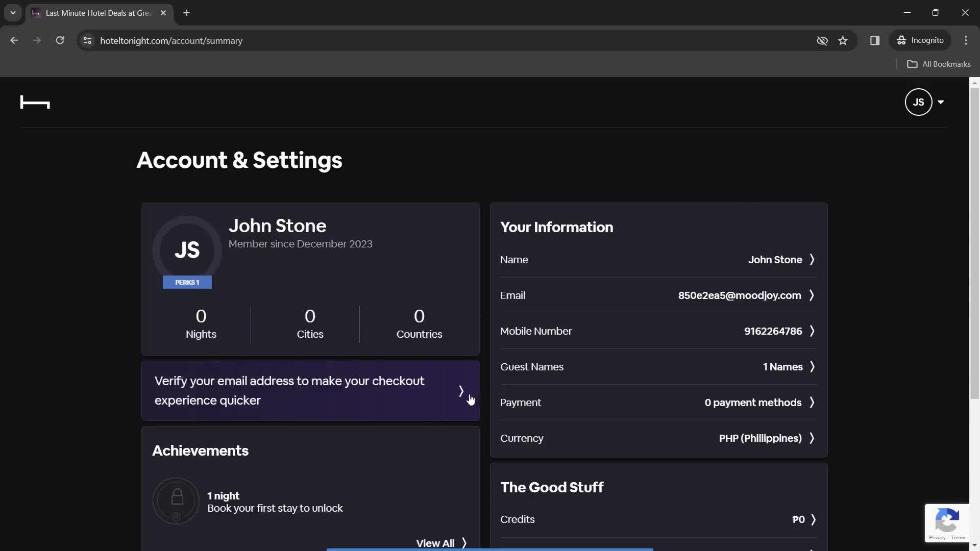This screenshot has height=551, width=980.
Task: Open the JS profile avatar menu
Action: (x=918, y=102)
